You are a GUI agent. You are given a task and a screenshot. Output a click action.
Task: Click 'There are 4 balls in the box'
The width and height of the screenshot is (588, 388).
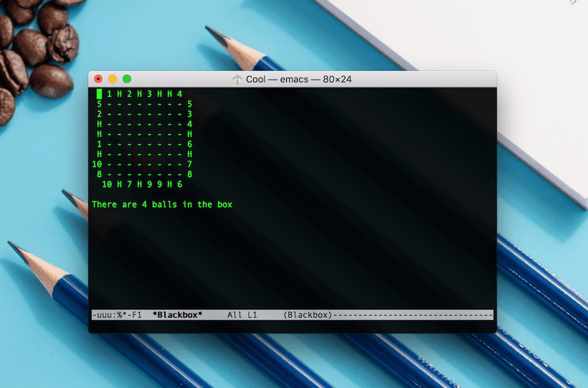pyautogui.click(x=162, y=204)
